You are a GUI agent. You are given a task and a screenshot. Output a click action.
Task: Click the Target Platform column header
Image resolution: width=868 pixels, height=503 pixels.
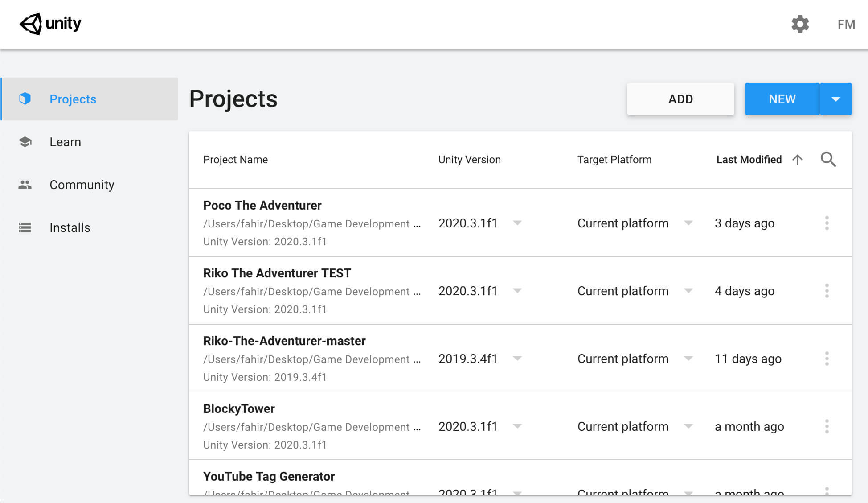click(614, 160)
